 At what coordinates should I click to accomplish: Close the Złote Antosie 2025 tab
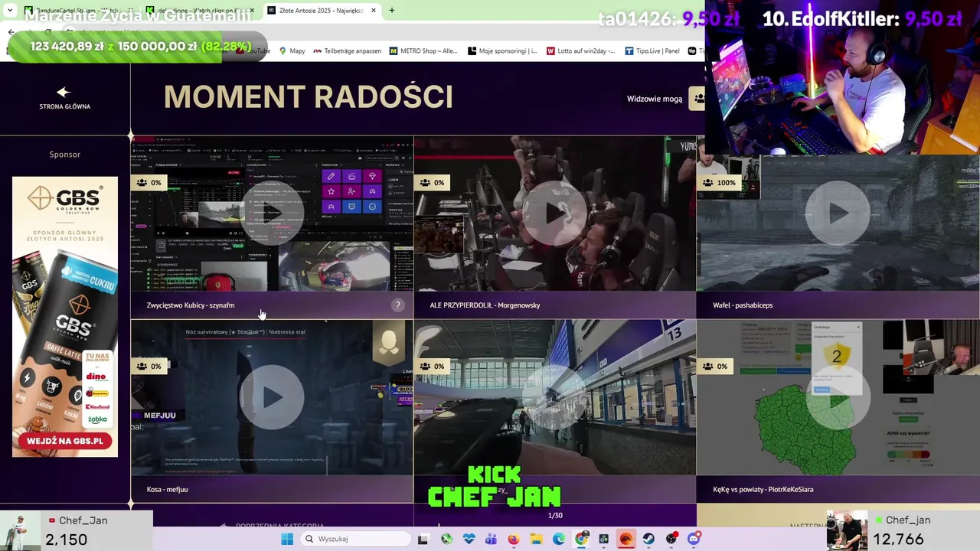click(374, 11)
